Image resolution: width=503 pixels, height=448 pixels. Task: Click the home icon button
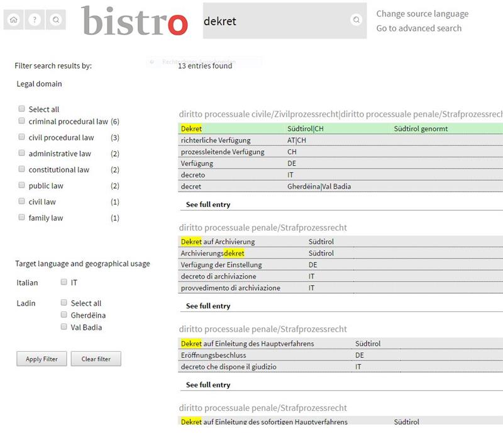point(14,20)
